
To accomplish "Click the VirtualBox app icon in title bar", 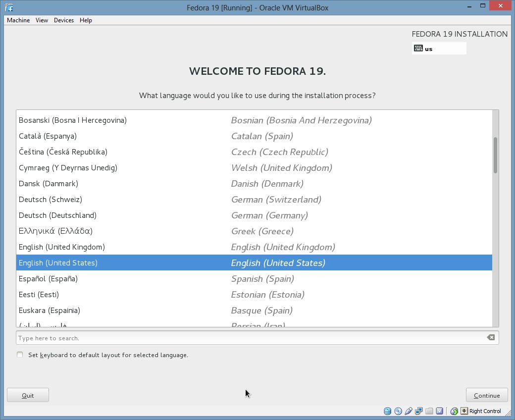I will click(9, 7).
